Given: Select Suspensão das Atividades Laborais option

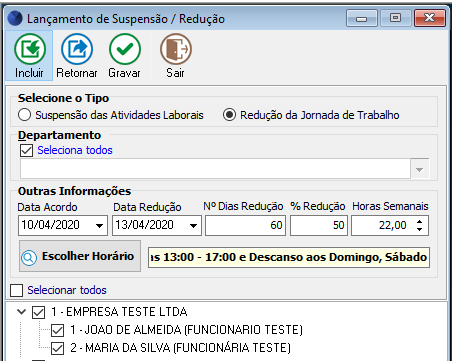Looking at the screenshot, I should pos(25,115).
